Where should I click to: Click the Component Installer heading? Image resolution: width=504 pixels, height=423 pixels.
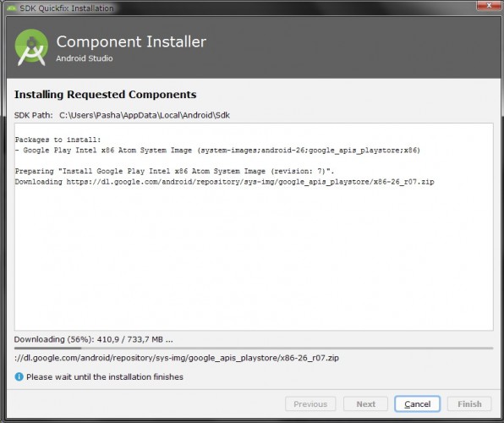tap(131, 41)
